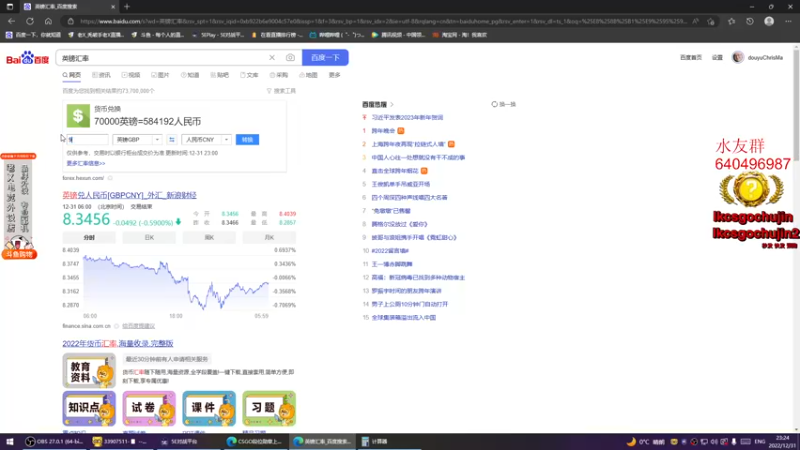
Task: Switch to the 贴吧 tab
Action: tap(219, 75)
